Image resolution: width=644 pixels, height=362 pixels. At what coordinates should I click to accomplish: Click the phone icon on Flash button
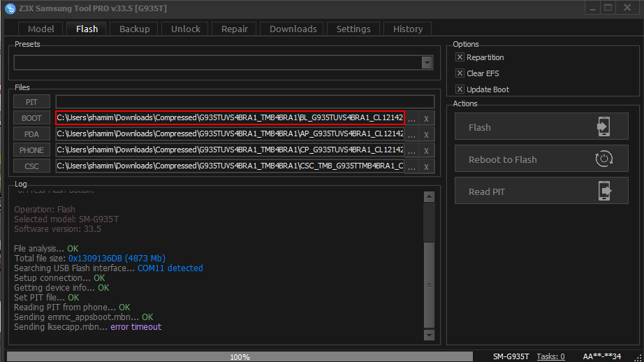pyautogui.click(x=603, y=126)
